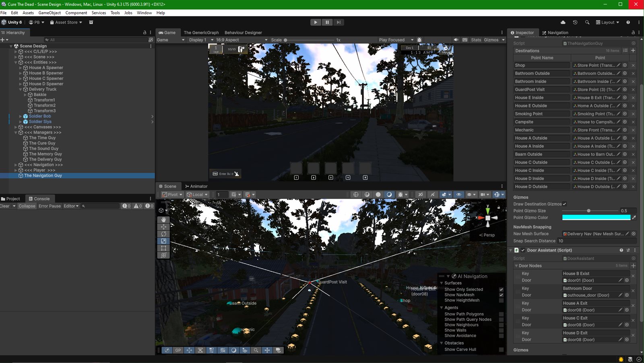644x363 pixels.
Task: Open the global Search magnifier icon
Action: (587, 23)
